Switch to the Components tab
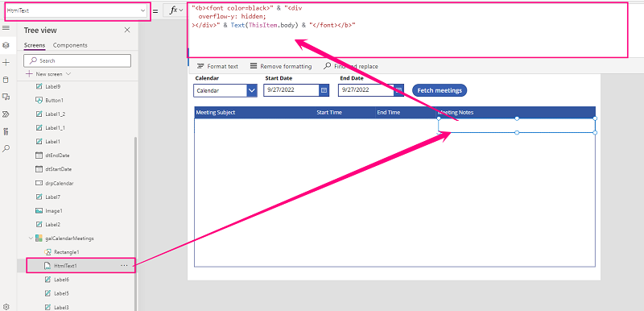644x311 pixels. 70,45
